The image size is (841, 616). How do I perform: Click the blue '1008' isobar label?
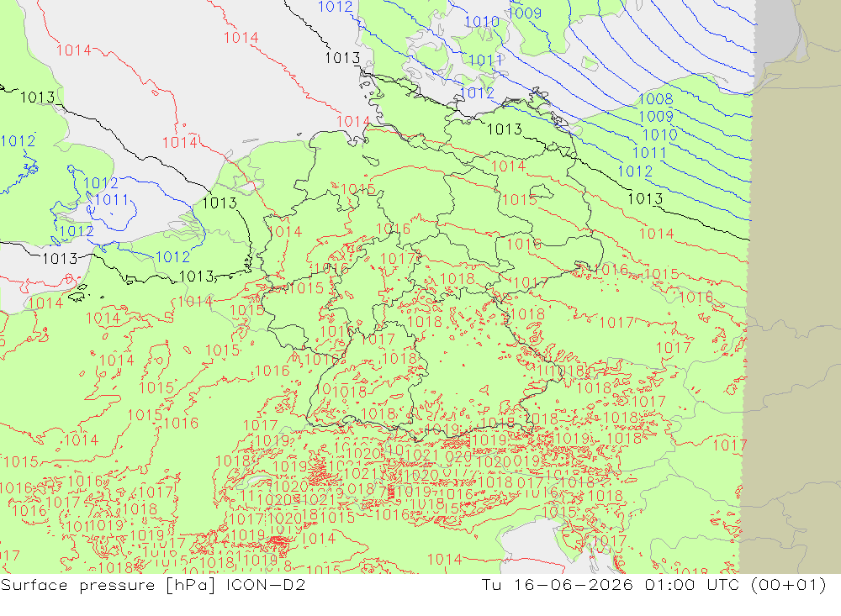tap(655, 98)
